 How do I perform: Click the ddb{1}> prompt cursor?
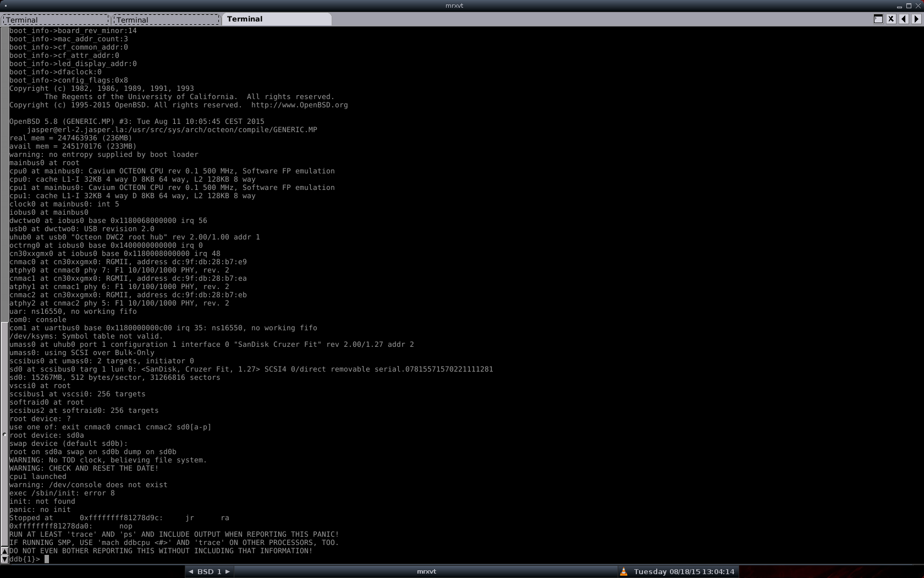coord(47,559)
